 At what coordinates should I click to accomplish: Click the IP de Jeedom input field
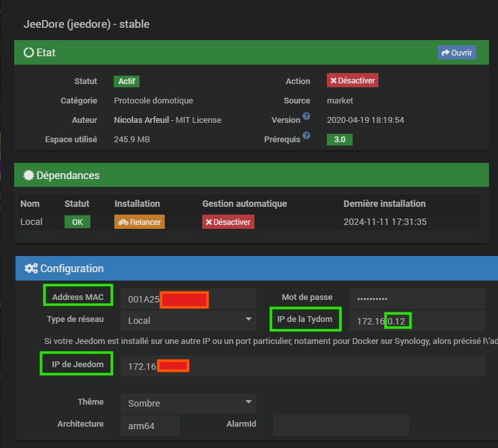[302, 367]
